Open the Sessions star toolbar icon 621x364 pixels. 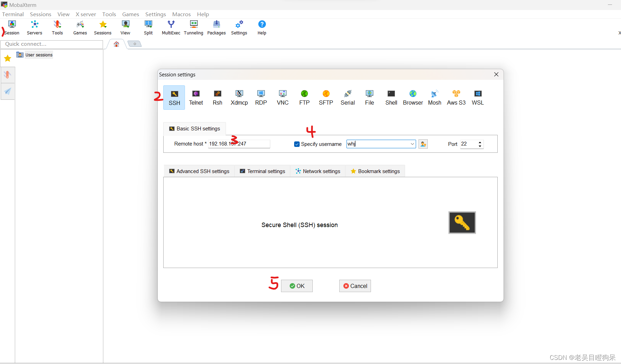pyautogui.click(x=103, y=28)
